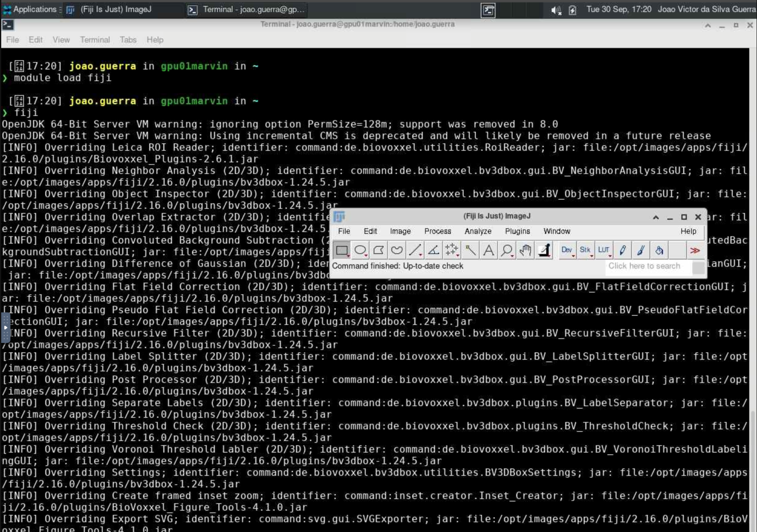Pick the Color picker dropper tool
Image resolution: width=757 pixels, height=532 pixels.
544,250
